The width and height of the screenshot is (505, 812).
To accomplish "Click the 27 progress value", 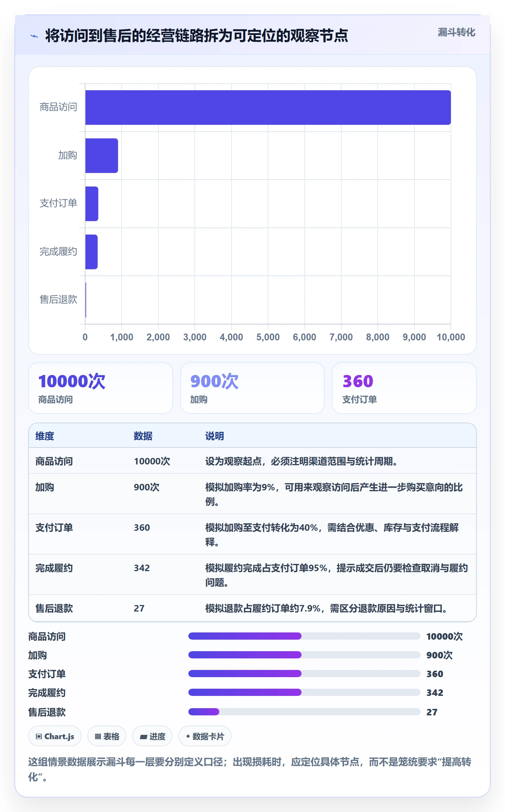I will click(432, 712).
